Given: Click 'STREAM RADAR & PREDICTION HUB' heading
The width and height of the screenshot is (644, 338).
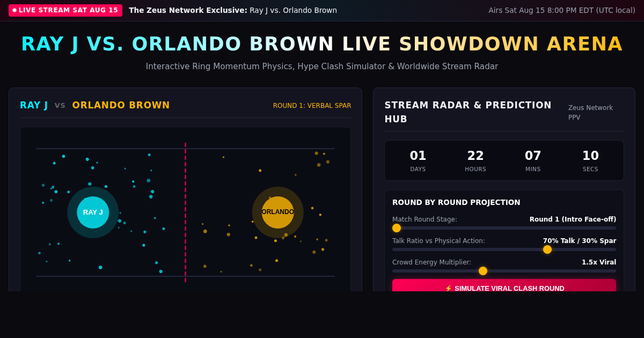Looking at the screenshot, I should 468,112.
